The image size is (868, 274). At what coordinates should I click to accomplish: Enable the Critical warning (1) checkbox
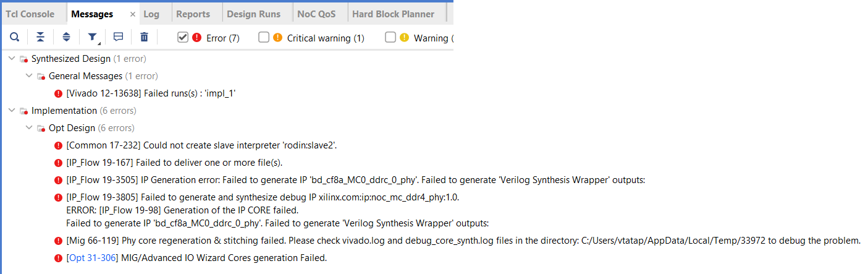[x=264, y=37]
